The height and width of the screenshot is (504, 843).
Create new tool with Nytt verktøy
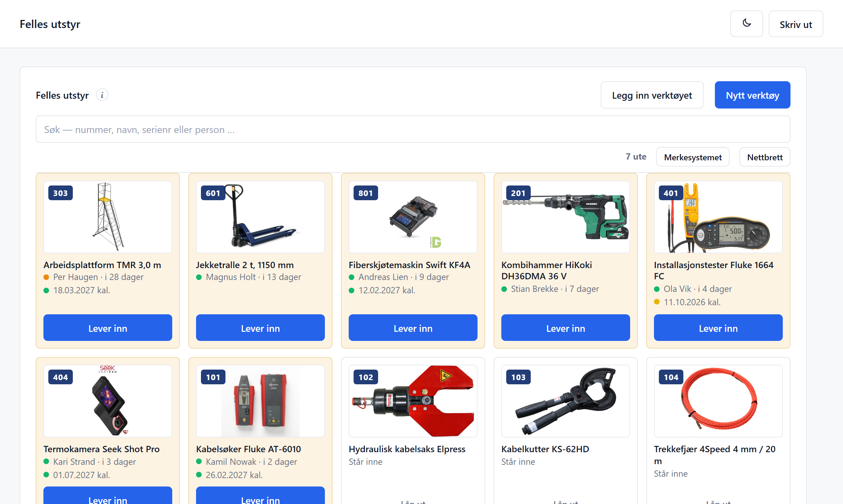point(752,95)
